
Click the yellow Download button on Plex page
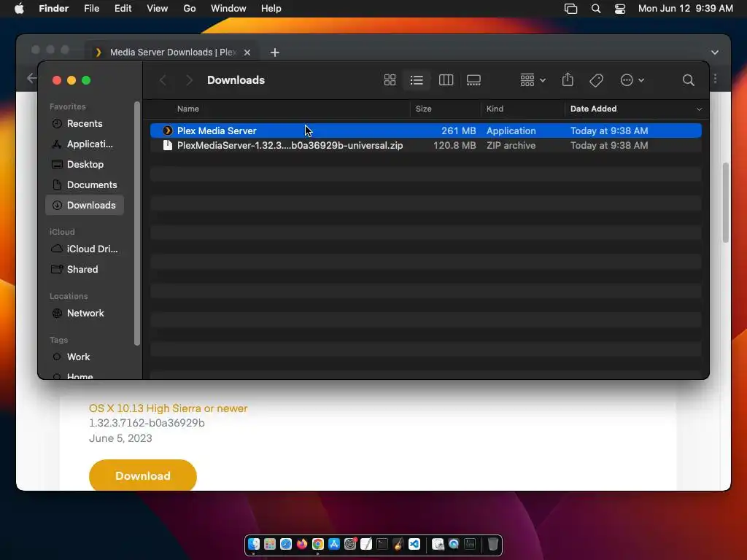point(142,475)
